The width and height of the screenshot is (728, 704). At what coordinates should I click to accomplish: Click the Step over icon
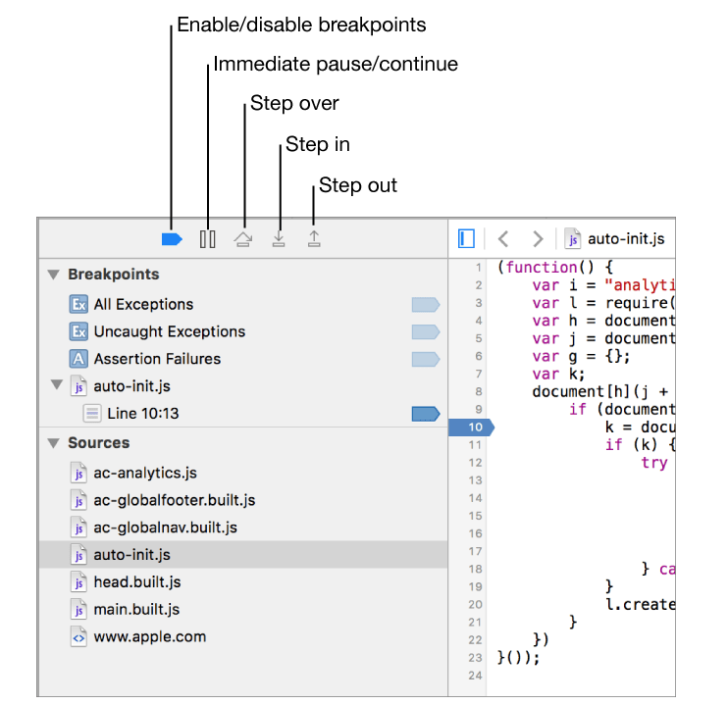(242, 239)
